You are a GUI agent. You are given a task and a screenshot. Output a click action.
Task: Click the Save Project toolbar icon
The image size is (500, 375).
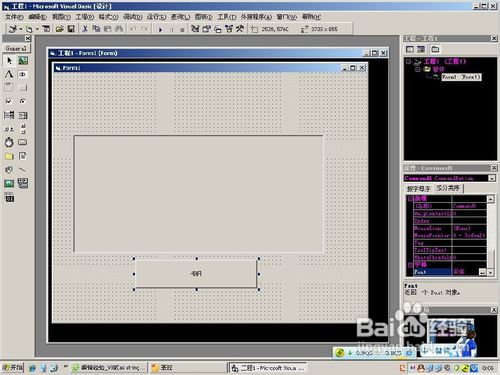[x=71, y=29]
